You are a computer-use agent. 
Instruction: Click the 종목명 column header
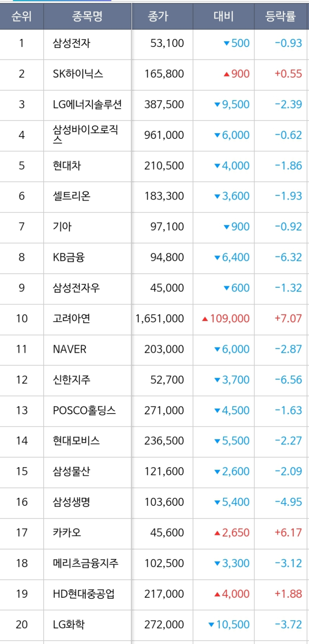[87, 16]
